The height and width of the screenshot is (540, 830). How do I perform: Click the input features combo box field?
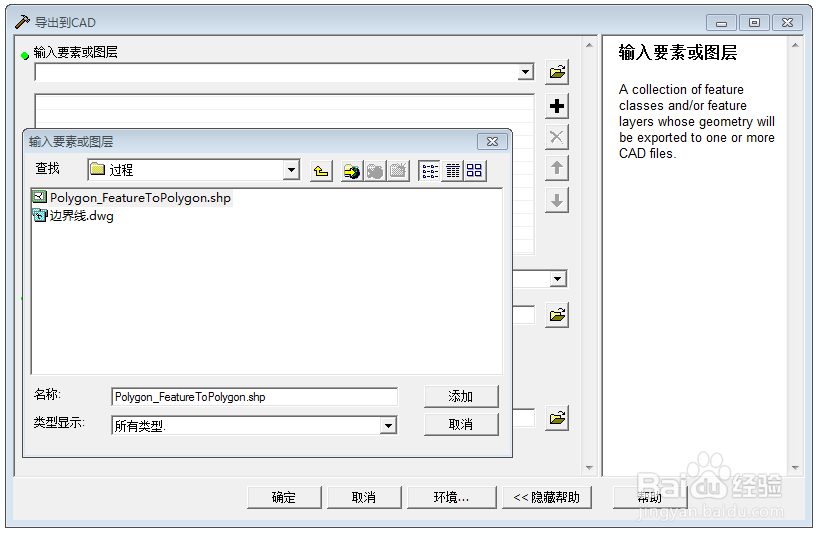[284, 72]
